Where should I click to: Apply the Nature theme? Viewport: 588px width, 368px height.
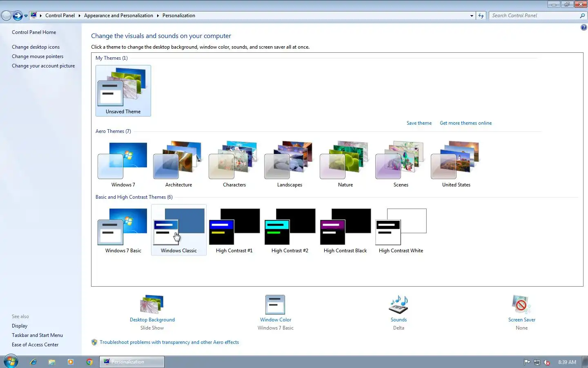[x=345, y=164]
